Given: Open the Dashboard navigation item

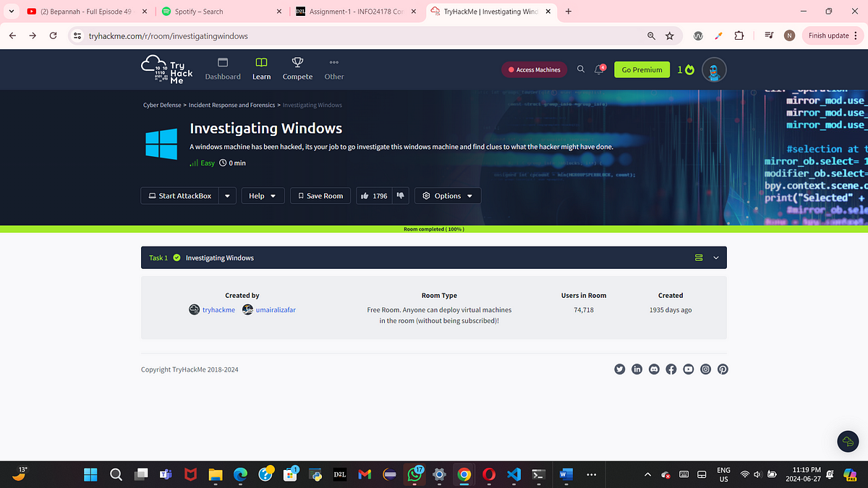Looking at the screenshot, I should [x=223, y=69].
